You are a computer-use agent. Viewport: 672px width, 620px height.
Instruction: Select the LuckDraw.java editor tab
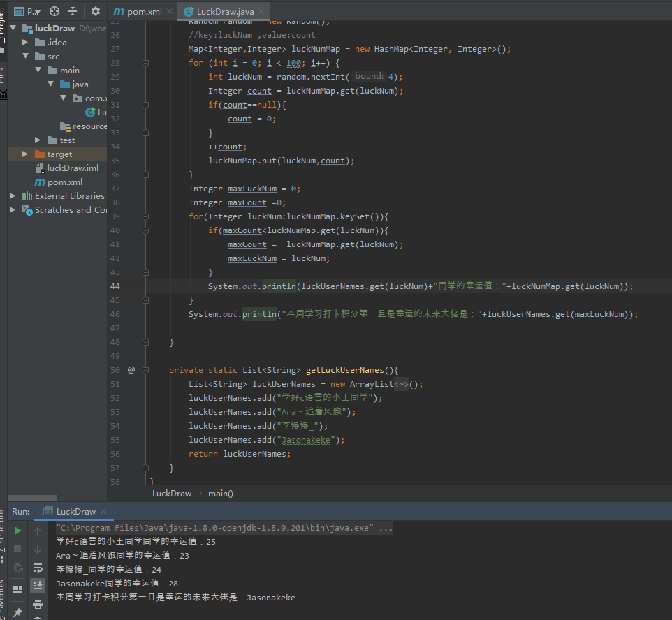[x=219, y=12]
